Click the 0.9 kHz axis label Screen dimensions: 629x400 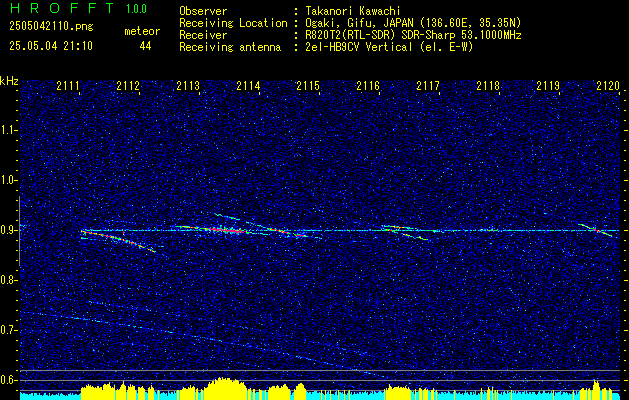pos(7,230)
